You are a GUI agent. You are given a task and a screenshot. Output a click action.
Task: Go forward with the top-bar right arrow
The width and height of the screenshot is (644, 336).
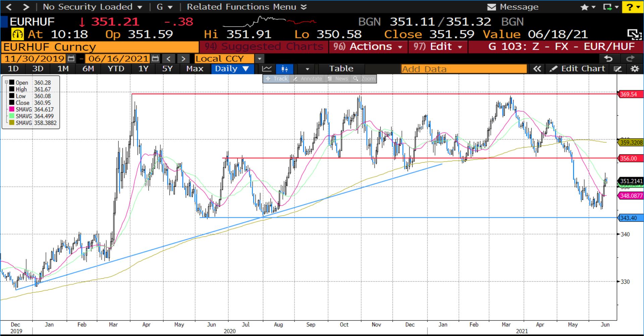(x=26, y=7)
